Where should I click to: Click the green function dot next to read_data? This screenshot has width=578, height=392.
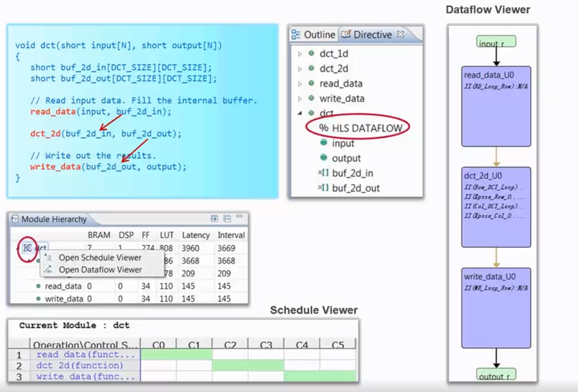tap(310, 83)
